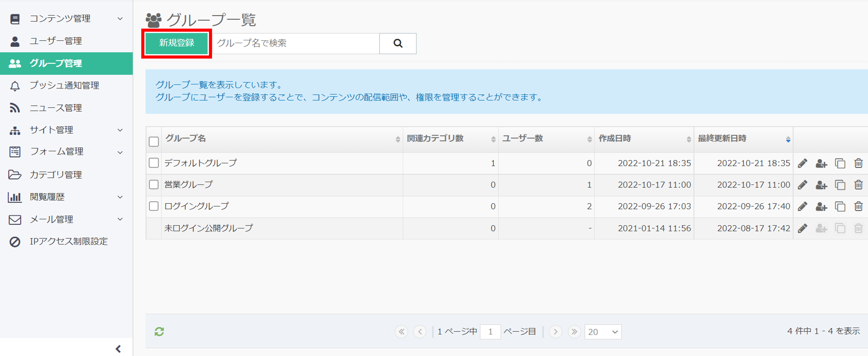Screen dimensions: 868x356
Task: Expand 閲覧履歴 chevron
Action: 120,197
